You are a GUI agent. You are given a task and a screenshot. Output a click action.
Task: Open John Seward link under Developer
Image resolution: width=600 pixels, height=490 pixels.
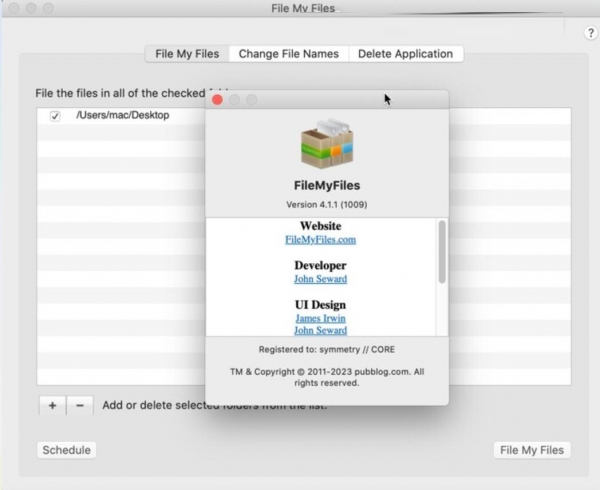[x=321, y=279]
